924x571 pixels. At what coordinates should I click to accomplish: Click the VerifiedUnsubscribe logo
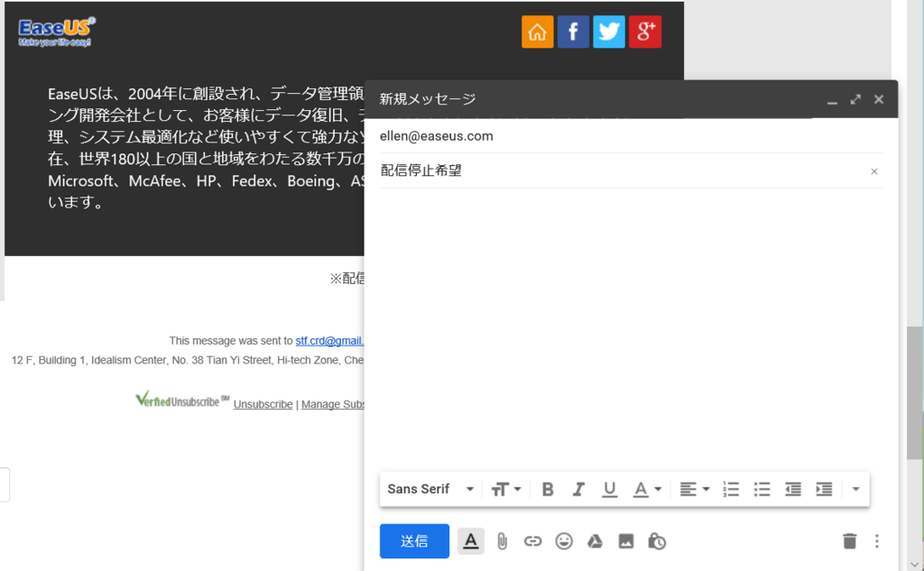point(182,401)
